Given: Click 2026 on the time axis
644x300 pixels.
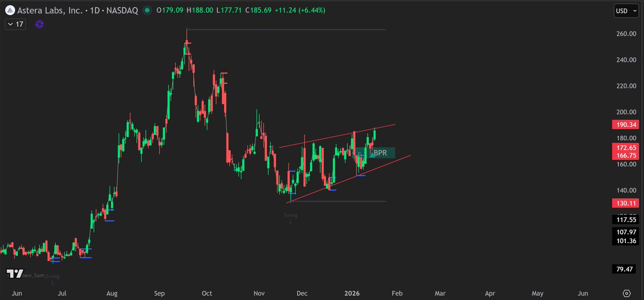Looking at the screenshot, I should [x=353, y=294].
